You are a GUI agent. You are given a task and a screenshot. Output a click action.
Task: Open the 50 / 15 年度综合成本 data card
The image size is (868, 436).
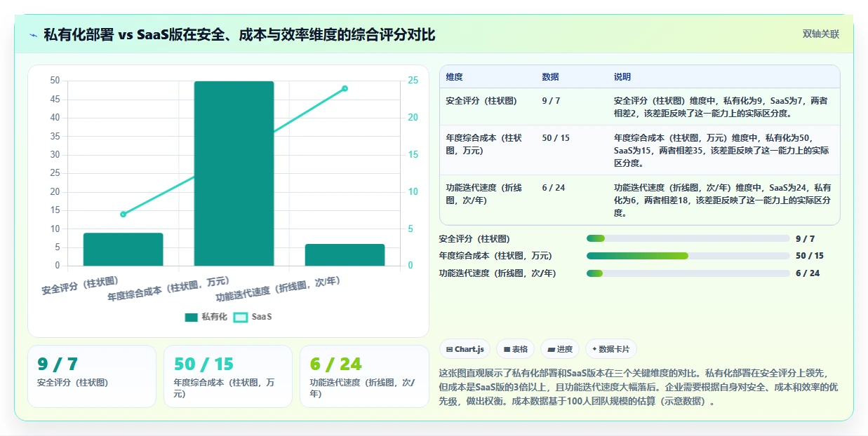coord(227,376)
